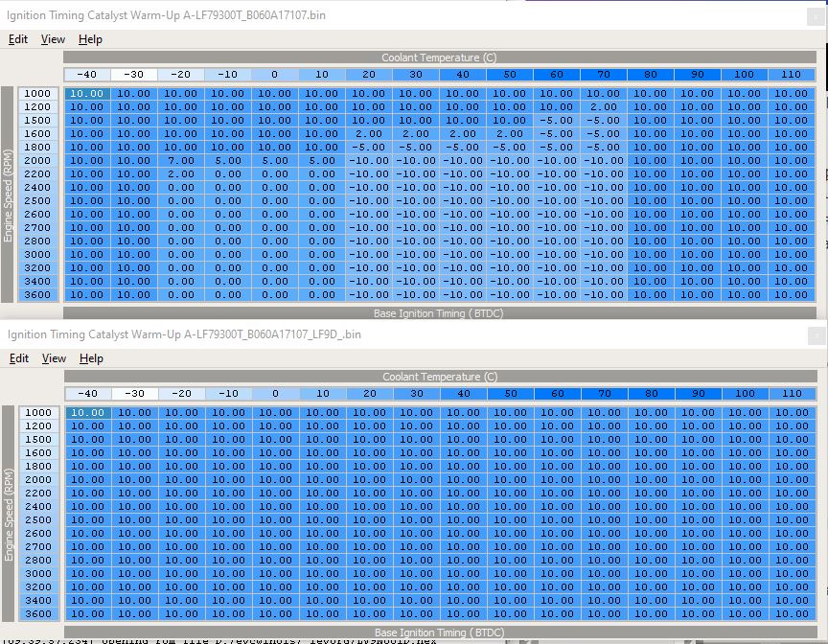This screenshot has height=644, width=828.
Task: Close the bottom LF9D_.bin table window
Action: tap(816, 335)
